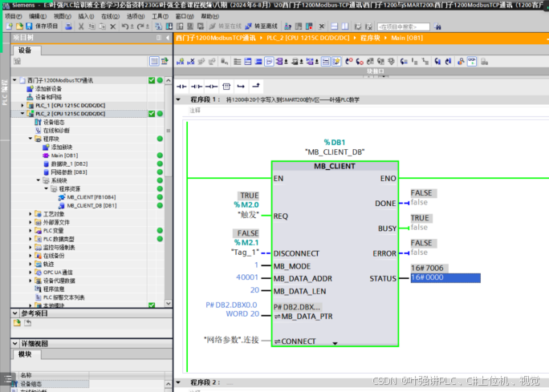Viewport: 549px width, 392px height.
Task: Collapse the 参考项目 section
Action: point(15,313)
